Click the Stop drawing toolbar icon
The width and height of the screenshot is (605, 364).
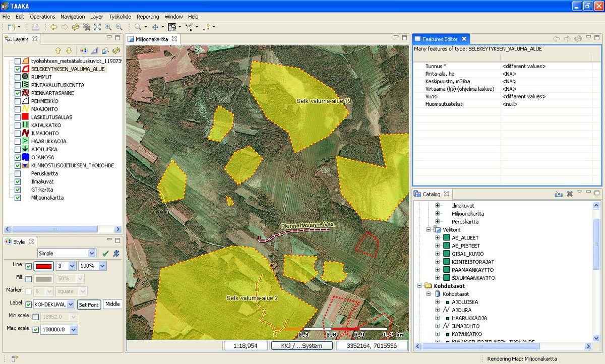87,27
